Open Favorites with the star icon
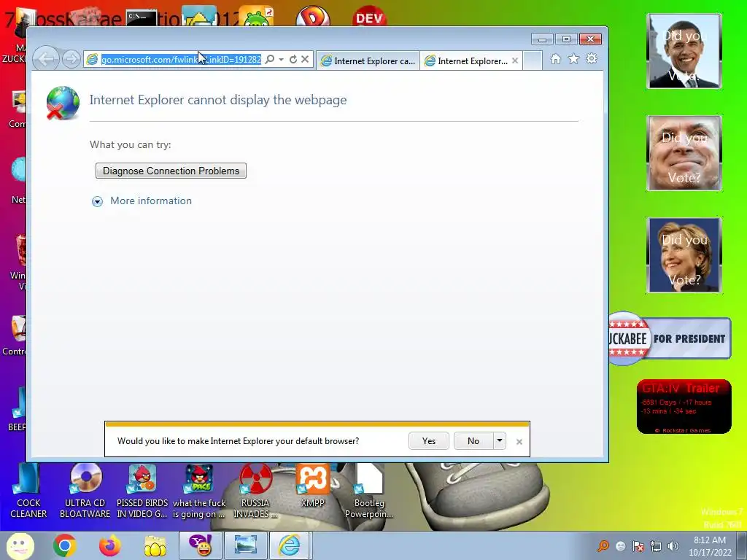Screen dimensions: 747x560 click(x=573, y=59)
